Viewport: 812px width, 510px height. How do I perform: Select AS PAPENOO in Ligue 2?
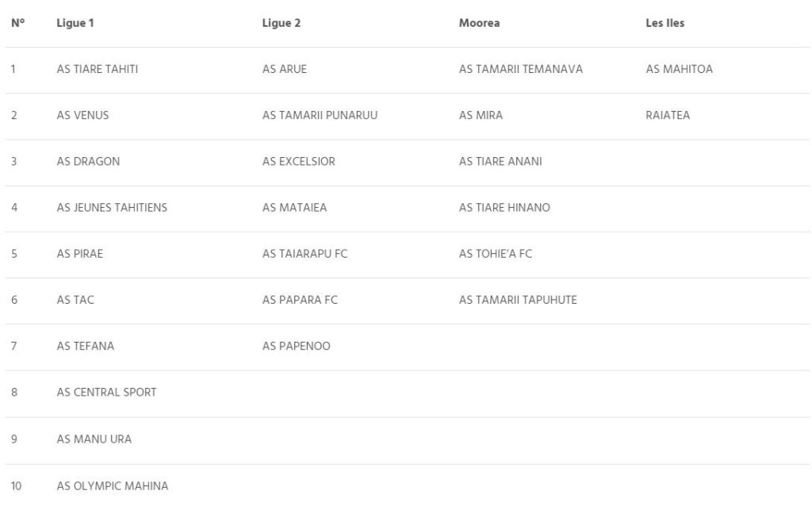tap(296, 347)
